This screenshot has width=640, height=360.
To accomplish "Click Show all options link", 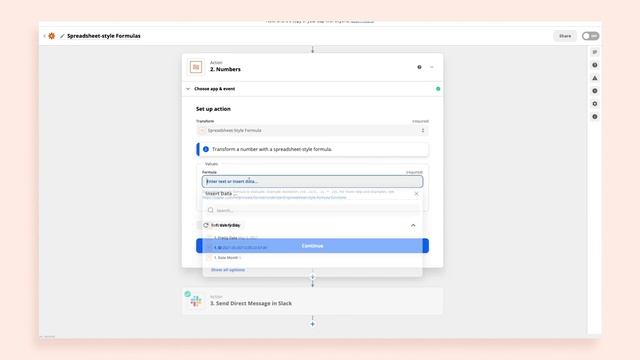I will point(228,270).
